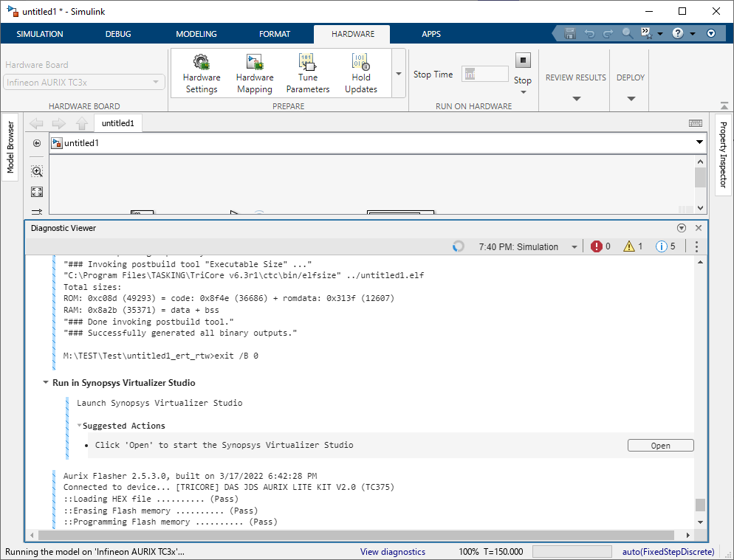Click Fit to View icon
Viewport: 734px width, 560px height.
coord(37,192)
